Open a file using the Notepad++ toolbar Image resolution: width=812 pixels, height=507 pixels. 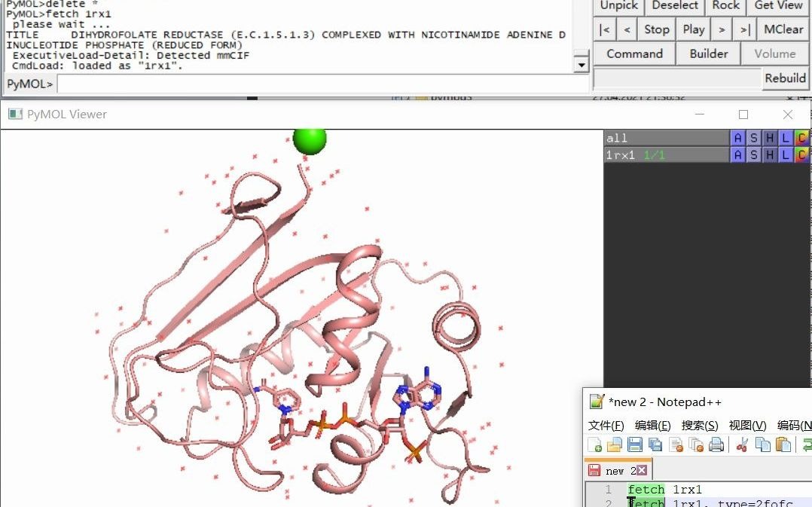pos(614,444)
